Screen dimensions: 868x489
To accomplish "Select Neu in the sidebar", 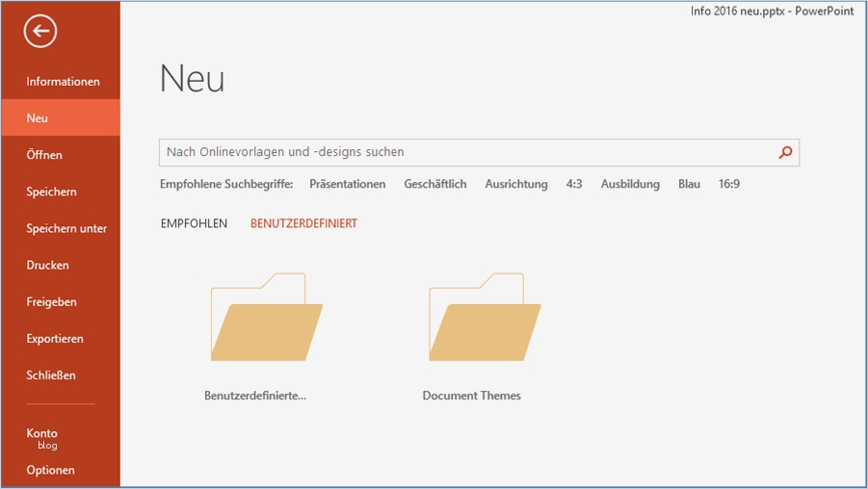I will click(x=61, y=117).
